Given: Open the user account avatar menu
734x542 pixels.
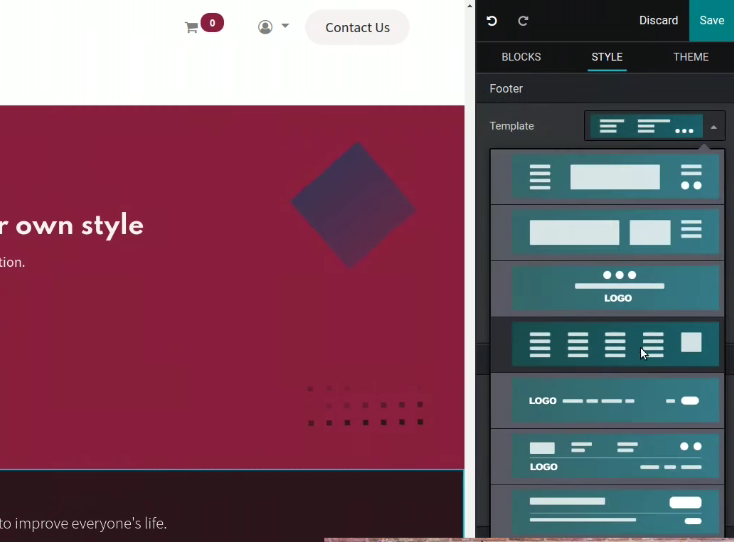Looking at the screenshot, I should coord(273,27).
